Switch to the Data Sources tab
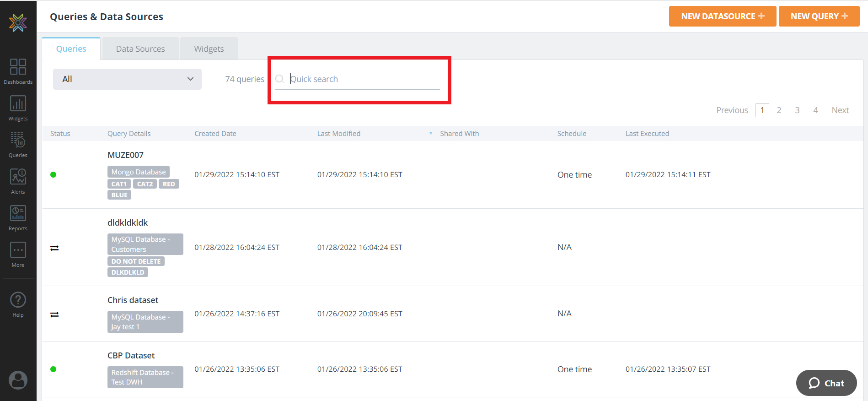This screenshot has width=868, height=401. [140, 49]
